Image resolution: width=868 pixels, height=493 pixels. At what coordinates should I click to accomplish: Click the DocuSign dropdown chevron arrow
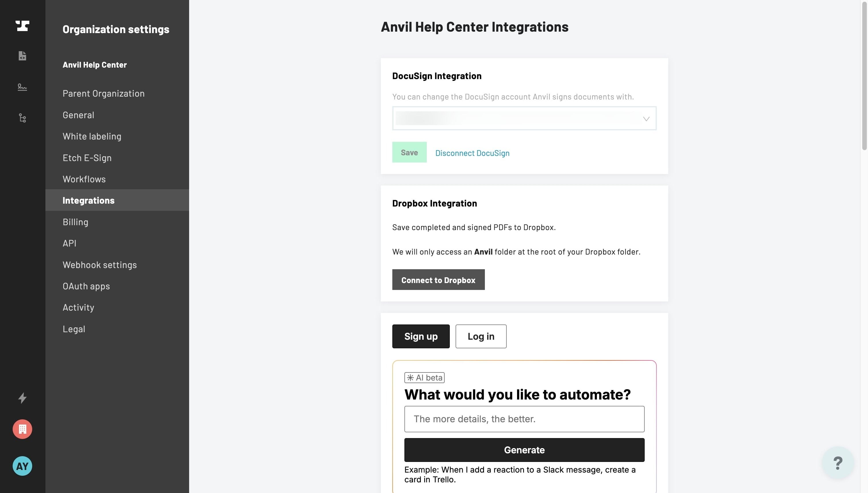click(x=646, y=119)
